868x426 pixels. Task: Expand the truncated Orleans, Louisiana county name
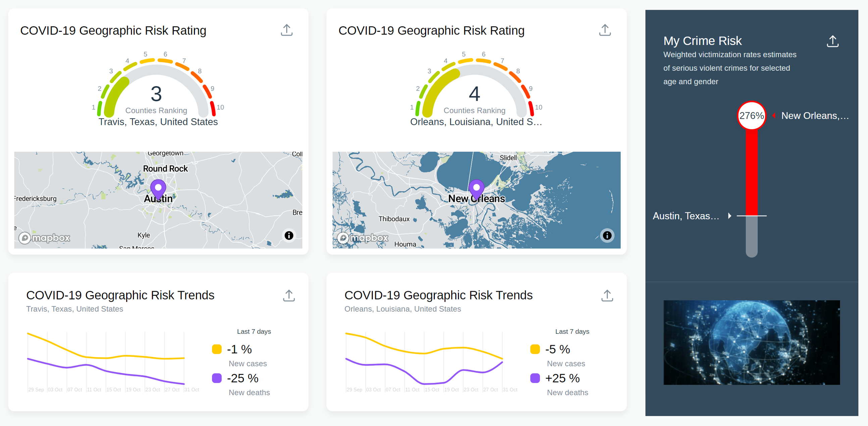475,122
